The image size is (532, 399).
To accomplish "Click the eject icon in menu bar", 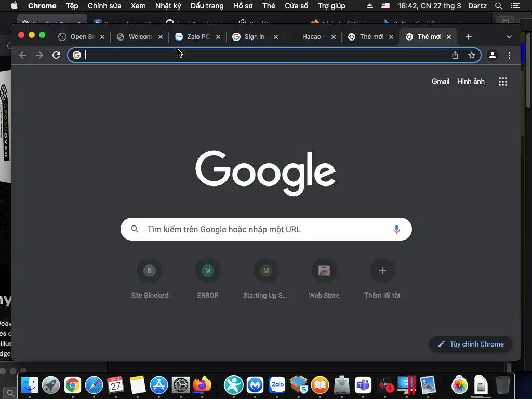I will pos(369,6).
